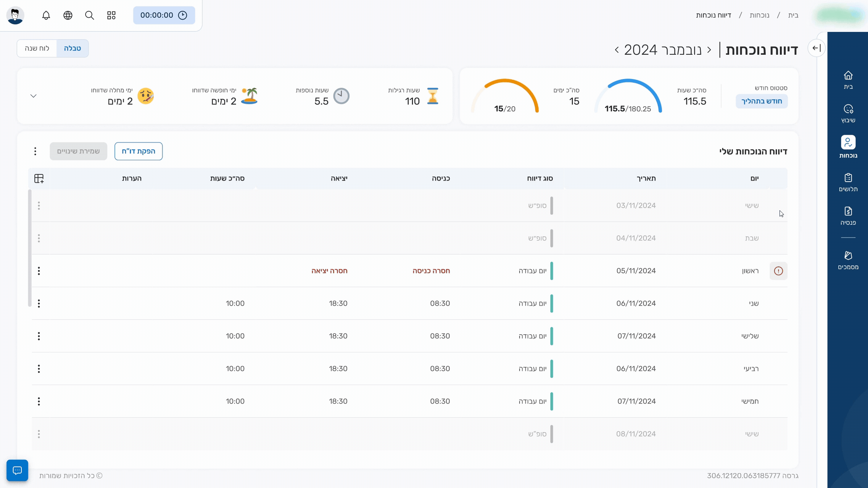This screenshot has height=488, width=868.
Task: Switch view to טבלה
Action: tap(72, 48)
